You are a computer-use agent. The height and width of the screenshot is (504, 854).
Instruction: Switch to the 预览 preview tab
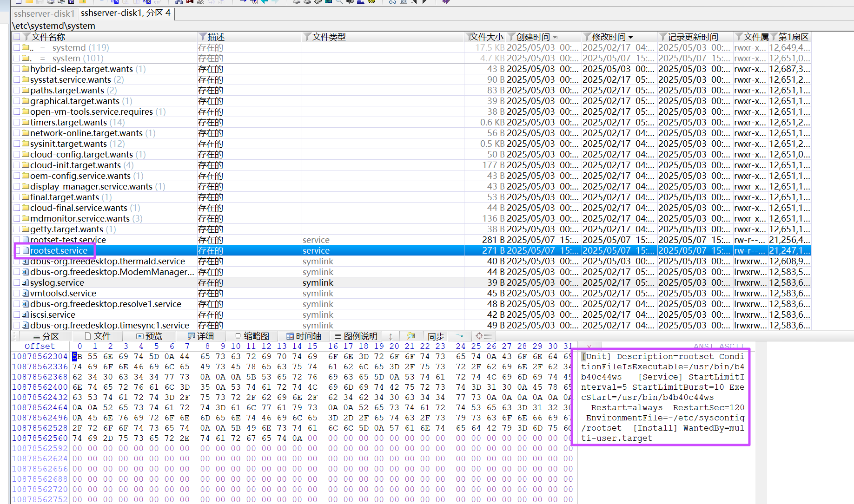pos(149,336)
